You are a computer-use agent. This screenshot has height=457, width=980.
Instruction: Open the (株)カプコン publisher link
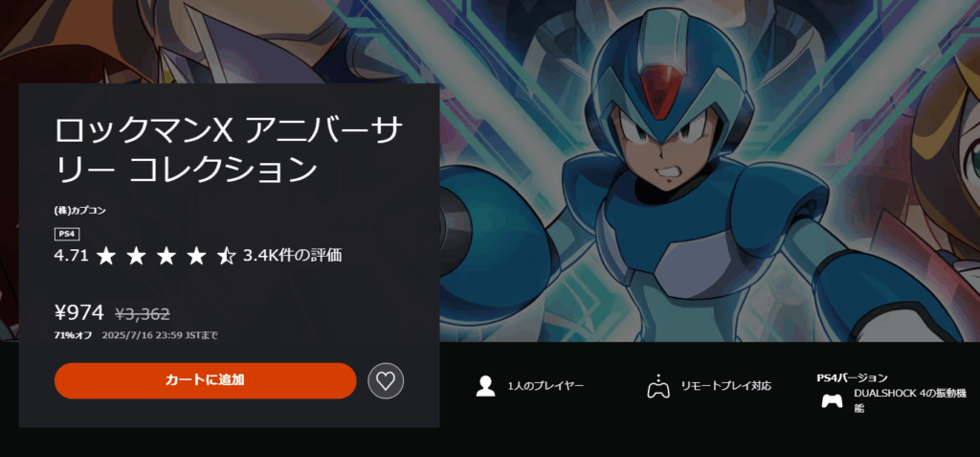[80, 211]
